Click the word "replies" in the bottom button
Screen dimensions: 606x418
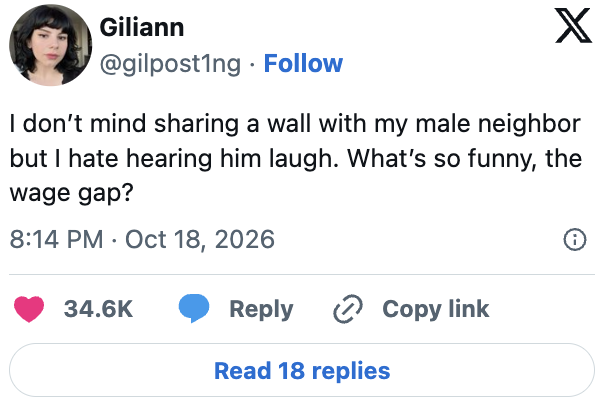(x=351, y=371)
